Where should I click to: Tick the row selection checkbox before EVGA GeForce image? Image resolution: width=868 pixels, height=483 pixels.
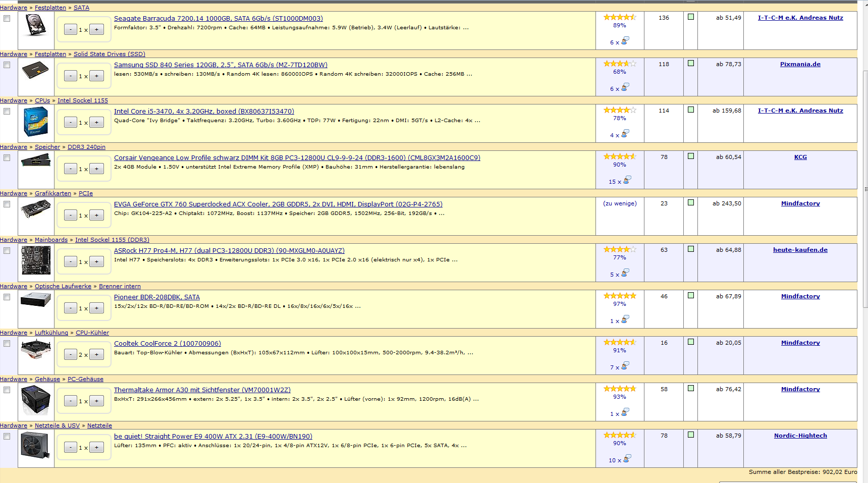(x=7, y=204)
